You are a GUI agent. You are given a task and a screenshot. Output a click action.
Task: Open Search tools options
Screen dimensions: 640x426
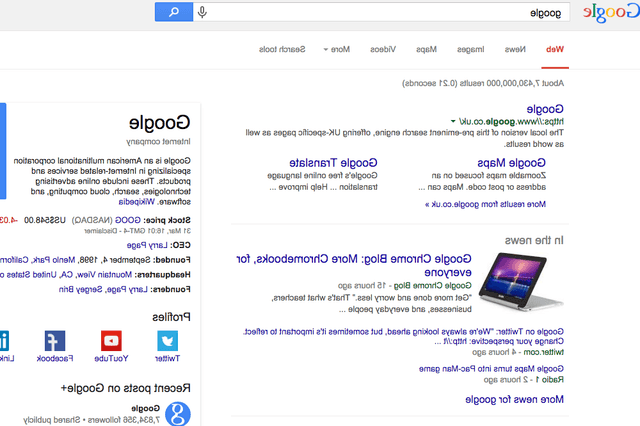(x=282, y=49)
